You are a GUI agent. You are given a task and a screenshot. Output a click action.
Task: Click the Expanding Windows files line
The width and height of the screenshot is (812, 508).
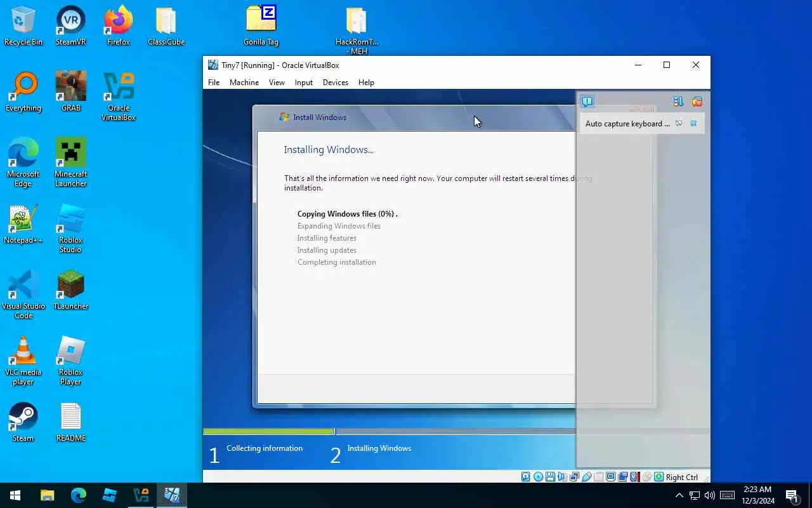coord(339,226)
